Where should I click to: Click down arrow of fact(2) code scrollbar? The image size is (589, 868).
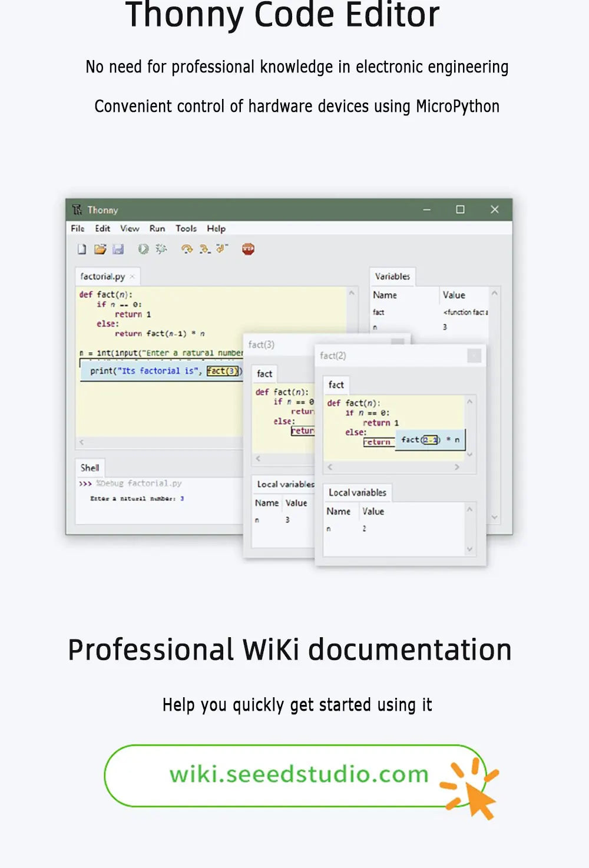(469, 455)
